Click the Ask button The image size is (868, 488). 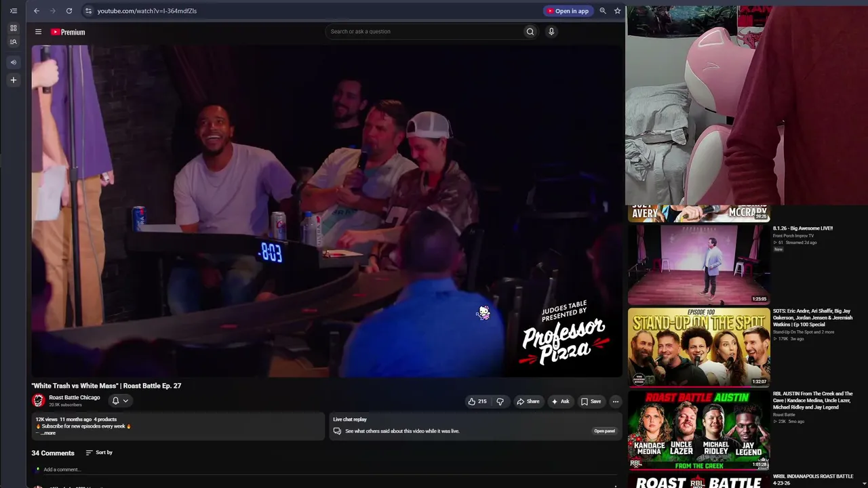(x=560, y=401)
